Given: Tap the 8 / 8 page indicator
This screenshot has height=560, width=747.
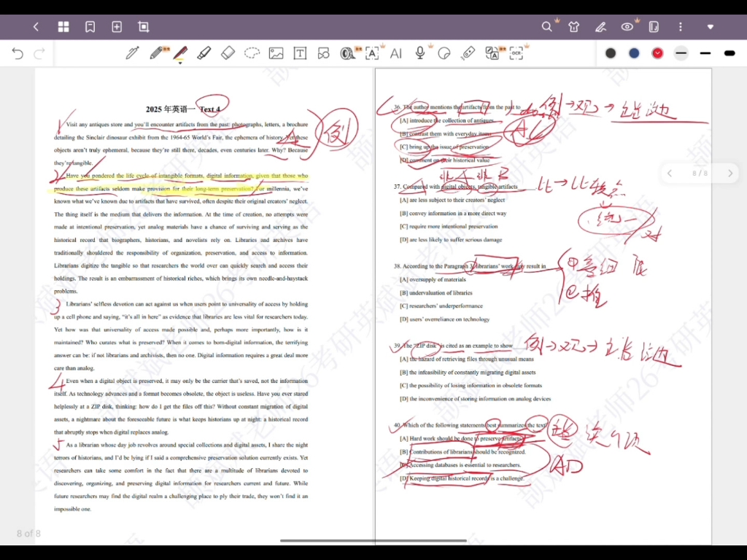Looking at the screenshot, I should [700, 174].
